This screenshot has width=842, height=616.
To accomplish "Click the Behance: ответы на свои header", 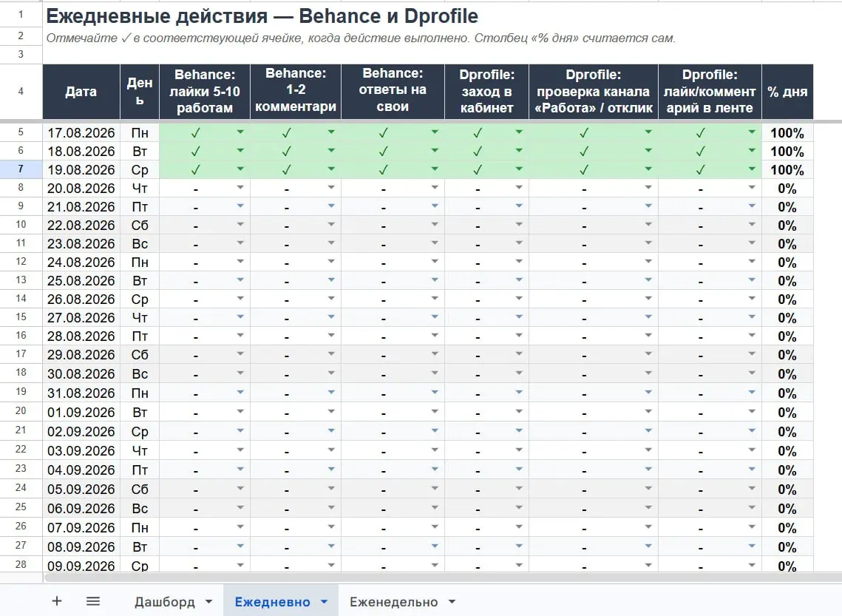I will click(393, 92).
